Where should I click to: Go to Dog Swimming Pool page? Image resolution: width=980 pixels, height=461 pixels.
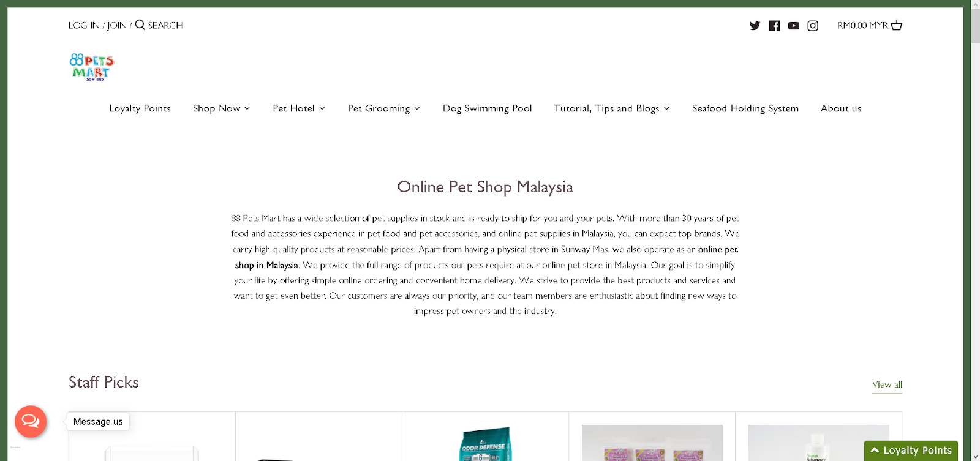pyautogui.click(x=488, y=108)
